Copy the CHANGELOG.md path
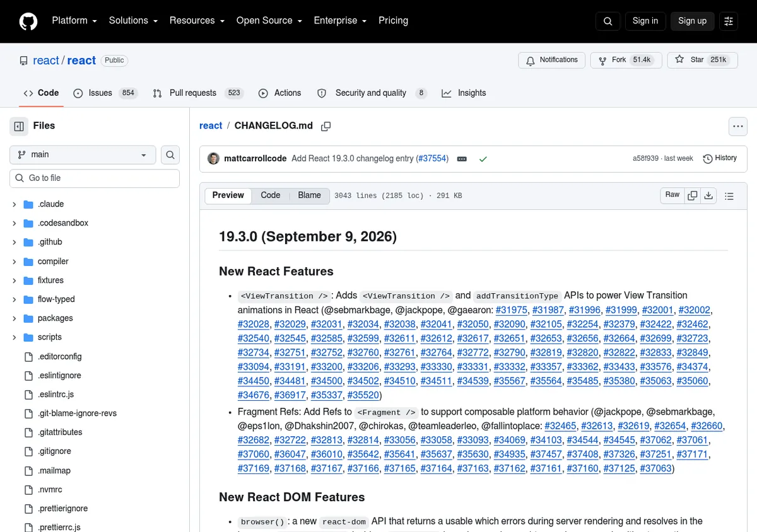The height and width of the screenshot is (532, 757). tap(326, 126)
